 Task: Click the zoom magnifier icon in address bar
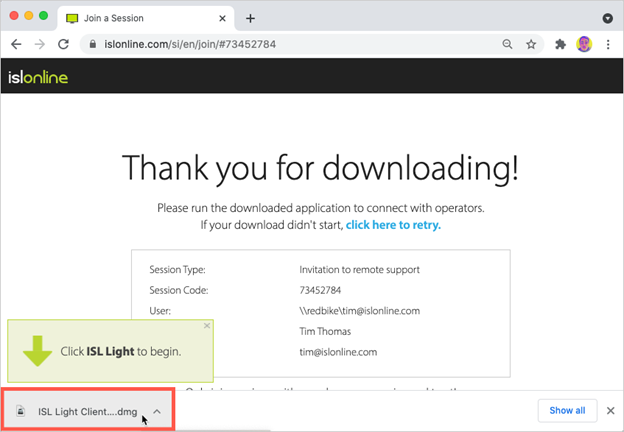pos(507,44)
